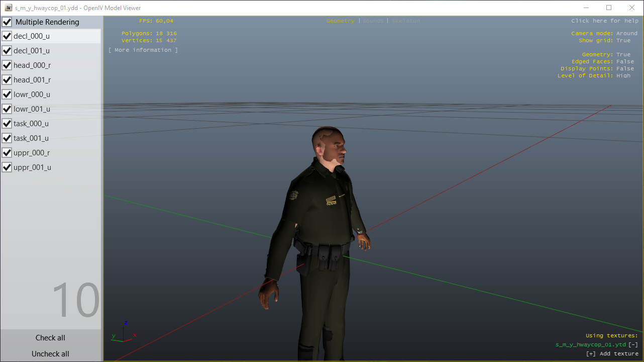This screenshot has width=644, height=362.
Task: Toggle the Show grid setting
Action: tap(623, 41)
